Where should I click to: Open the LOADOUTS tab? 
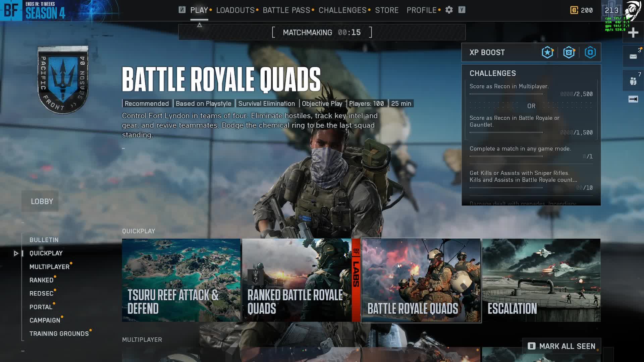tap(235, 10)
